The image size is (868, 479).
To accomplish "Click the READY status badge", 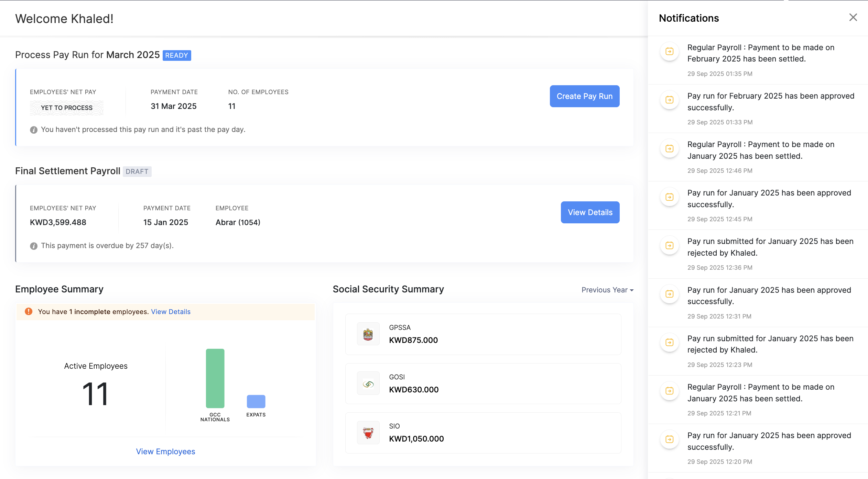I will pyautogui.click(x=176, y=55).
